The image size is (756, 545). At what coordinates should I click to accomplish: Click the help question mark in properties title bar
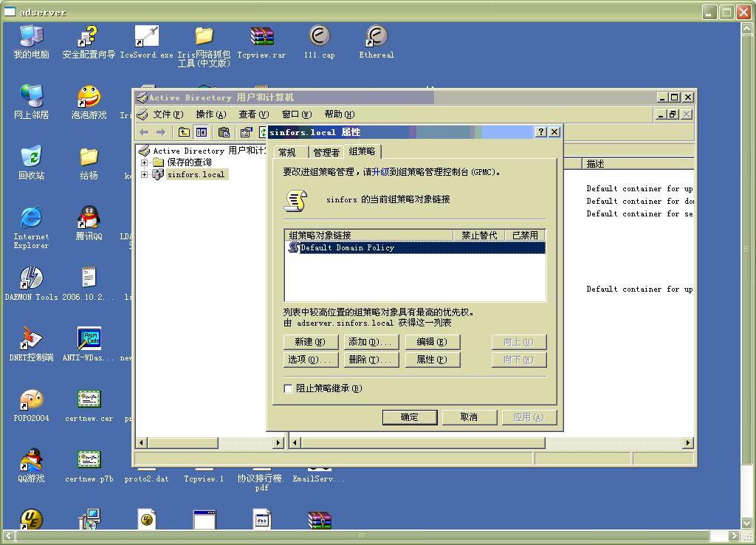pyautogui.click(x=541, y=132)
